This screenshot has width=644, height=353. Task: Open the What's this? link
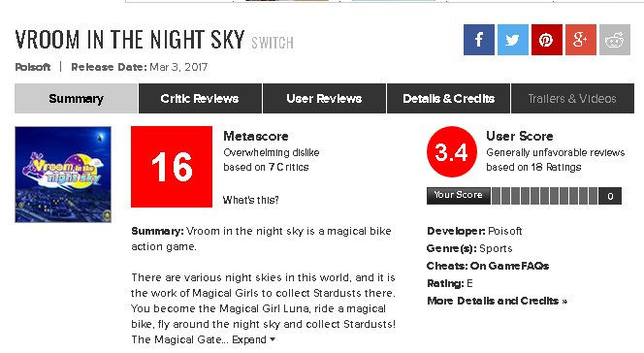pos(250,200)
